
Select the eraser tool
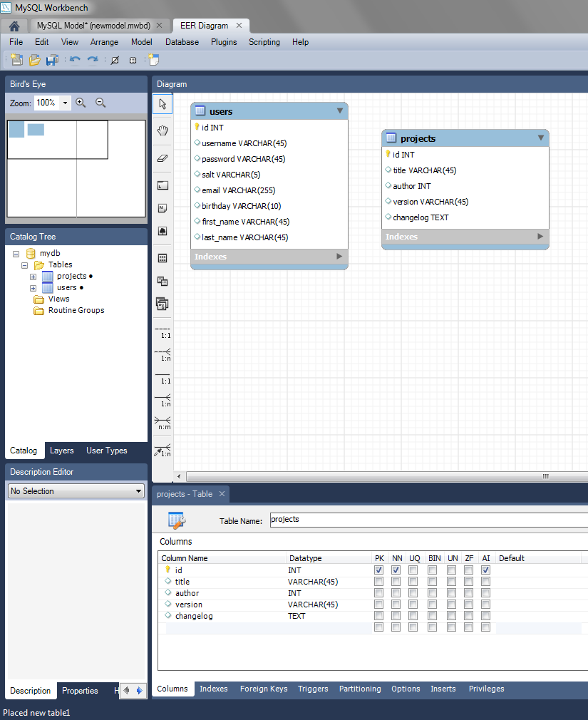pos(163,158)
